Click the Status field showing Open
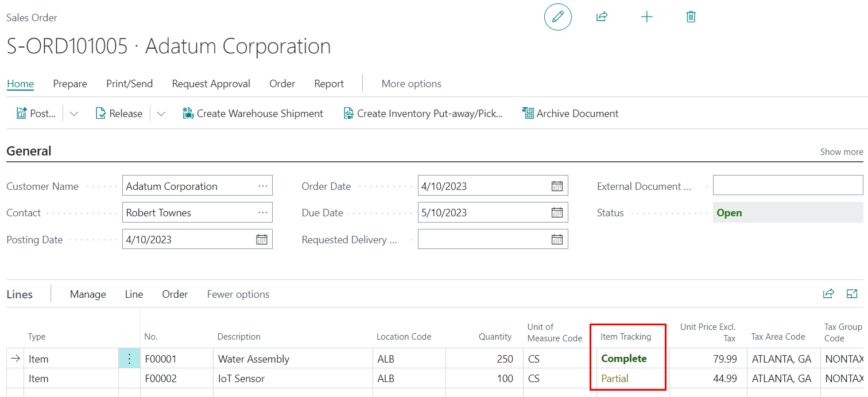The height and width of the screenshot is (397, 868). click(x=788, y=212)
